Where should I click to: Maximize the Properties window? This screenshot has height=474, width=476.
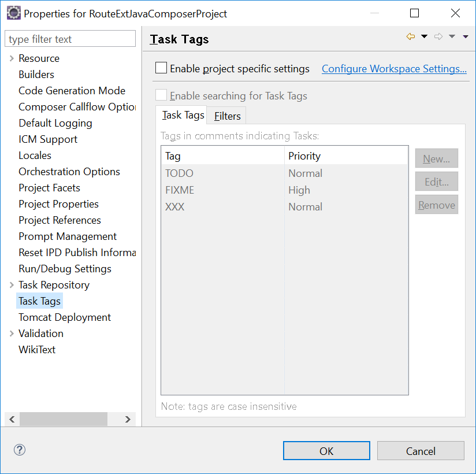414,13
